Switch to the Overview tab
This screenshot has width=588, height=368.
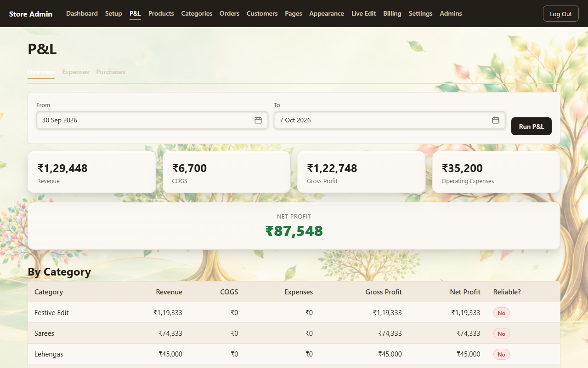[x=41, y=72]
